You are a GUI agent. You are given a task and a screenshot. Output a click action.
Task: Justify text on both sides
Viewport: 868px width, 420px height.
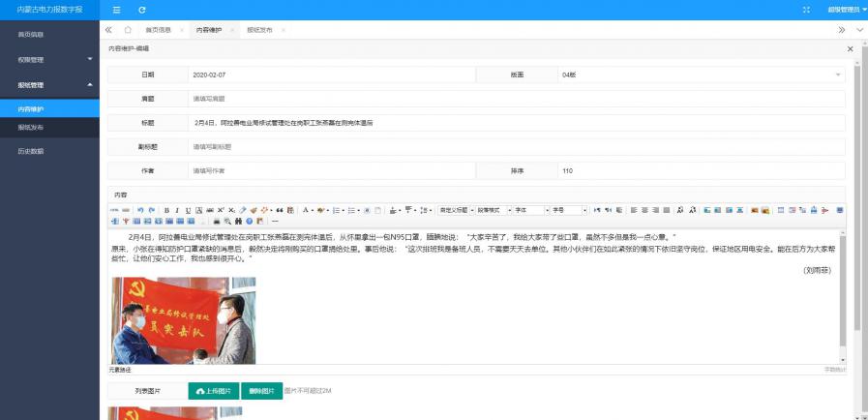[667, 210]
